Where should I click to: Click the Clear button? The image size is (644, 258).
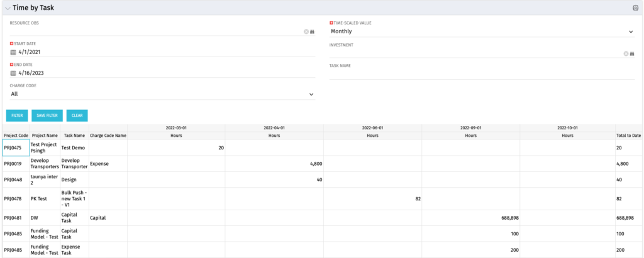(x=77, y=116)
